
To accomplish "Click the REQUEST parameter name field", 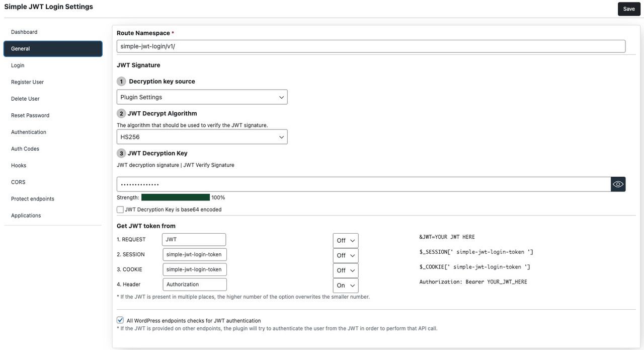I will [x=194, y=240].
